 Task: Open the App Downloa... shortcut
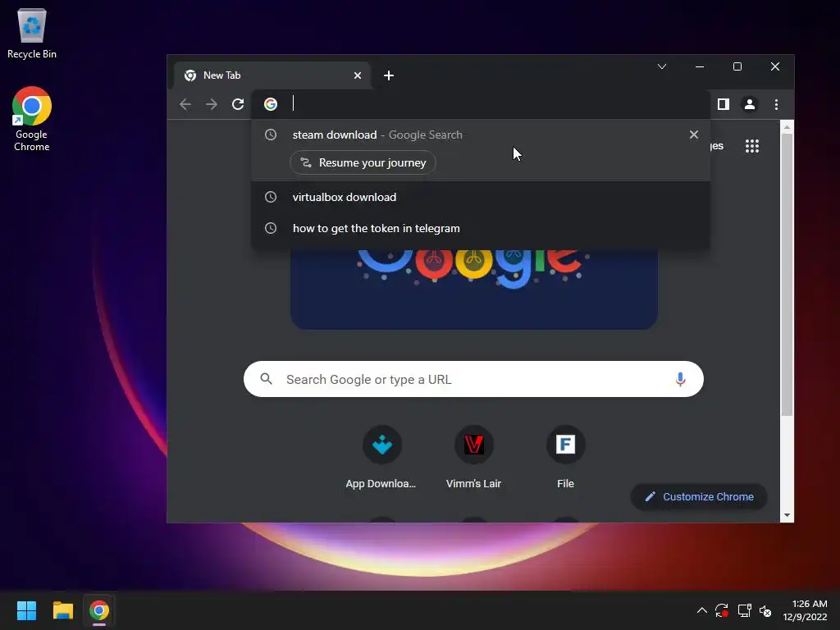coord(381,458)
